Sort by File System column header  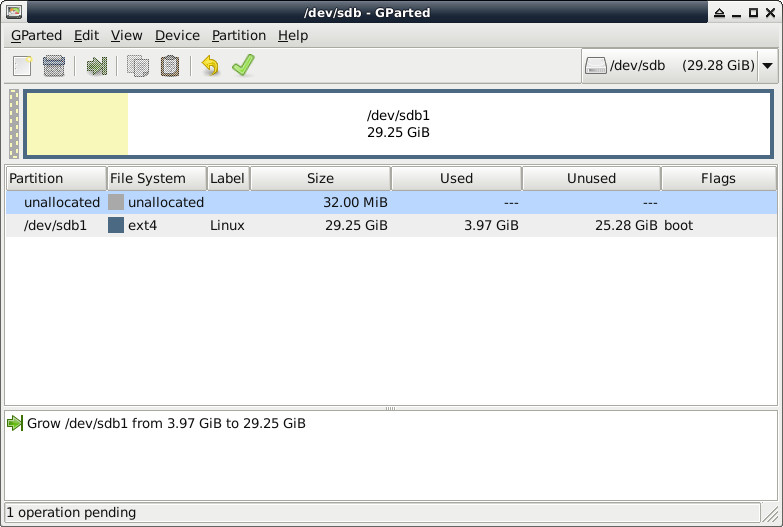[x=157, y=178]
